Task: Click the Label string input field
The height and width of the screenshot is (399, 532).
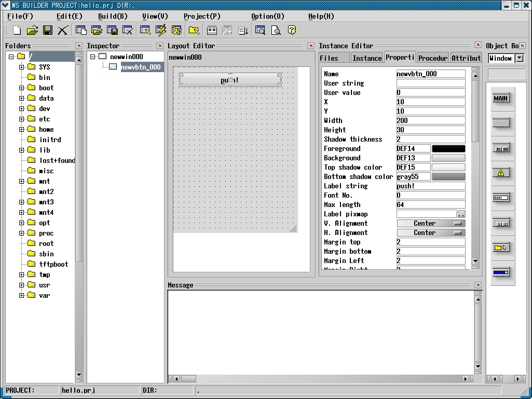Action: click(x=431, y=186)
